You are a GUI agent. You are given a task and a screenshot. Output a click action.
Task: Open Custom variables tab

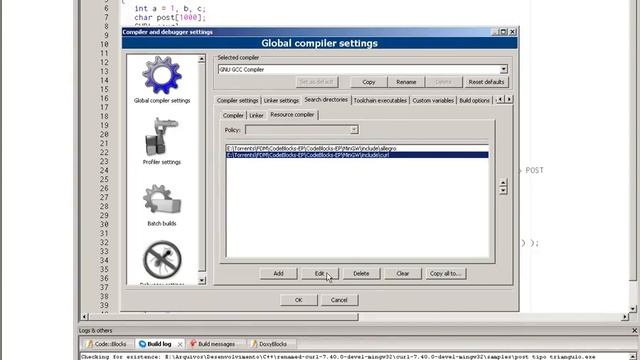(x=433, y=100)
